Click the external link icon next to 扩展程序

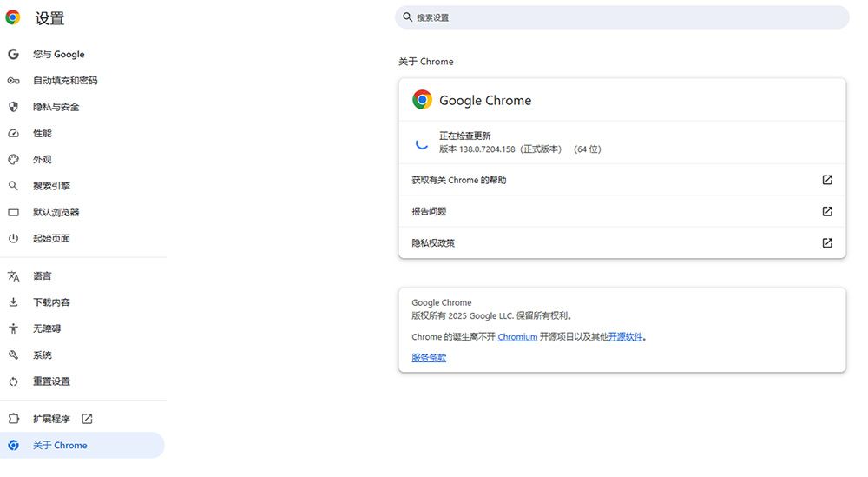[x=87, y=419]
